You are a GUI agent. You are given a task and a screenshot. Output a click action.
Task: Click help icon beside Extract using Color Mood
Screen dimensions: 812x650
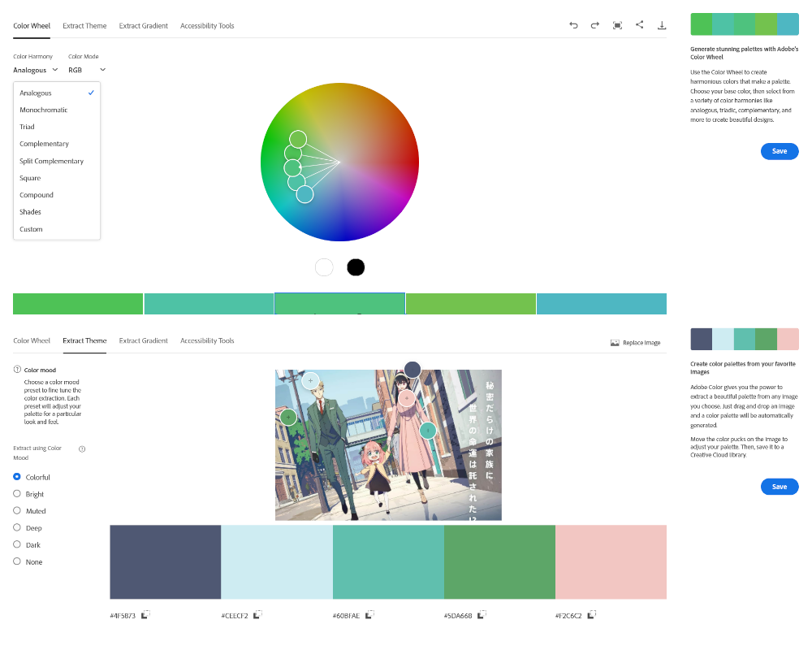pos(82,448)
